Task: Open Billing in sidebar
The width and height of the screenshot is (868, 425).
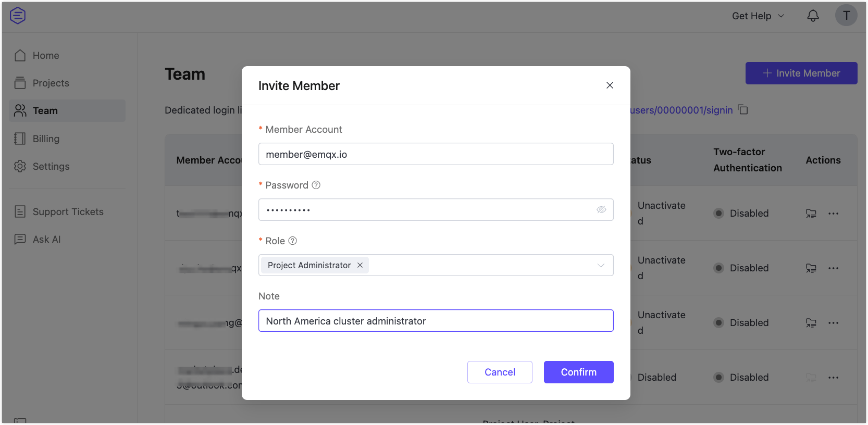Action: [x=46, y=139]
